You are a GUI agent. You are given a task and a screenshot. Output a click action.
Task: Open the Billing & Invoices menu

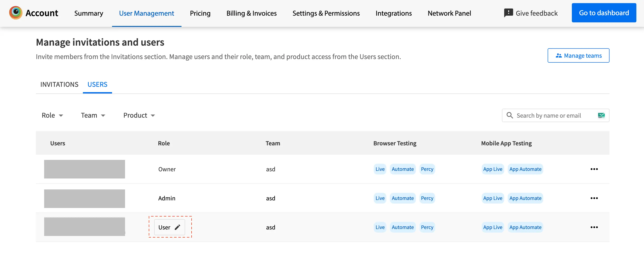click(x=251, y=13)
